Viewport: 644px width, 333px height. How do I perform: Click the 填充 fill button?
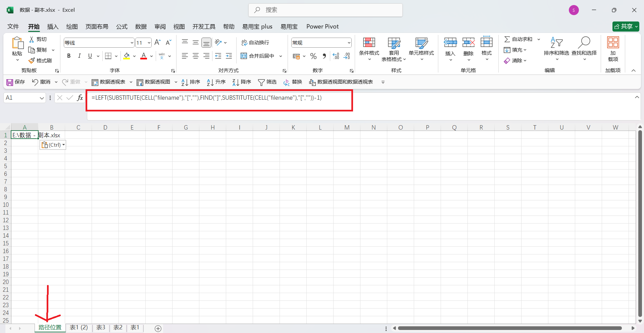pyautogui.click(x=515, y=50)
